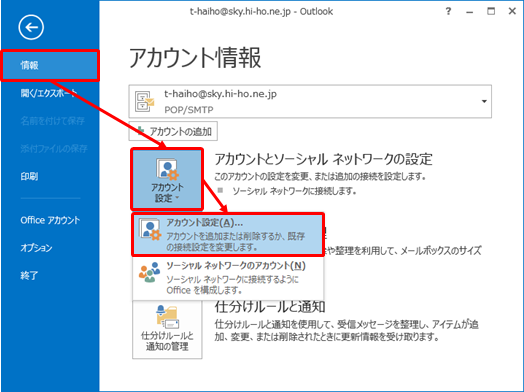
Task: Click the 仕分けルールと通知 heading
Action: 270,306
